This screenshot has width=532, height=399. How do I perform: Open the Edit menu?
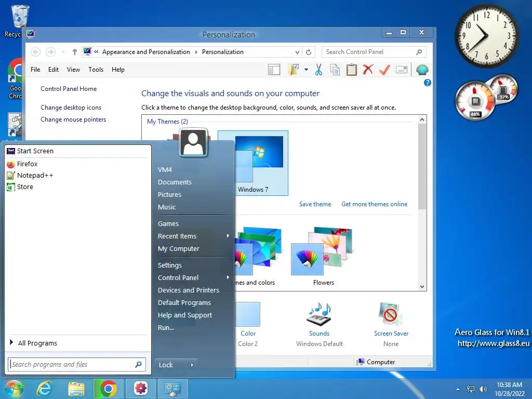click(x=54, y=70)
